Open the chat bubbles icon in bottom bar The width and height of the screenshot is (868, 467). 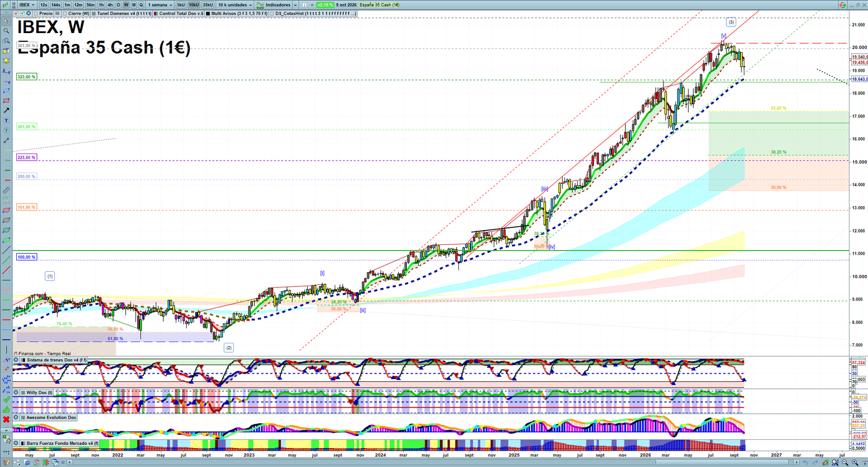27,463
